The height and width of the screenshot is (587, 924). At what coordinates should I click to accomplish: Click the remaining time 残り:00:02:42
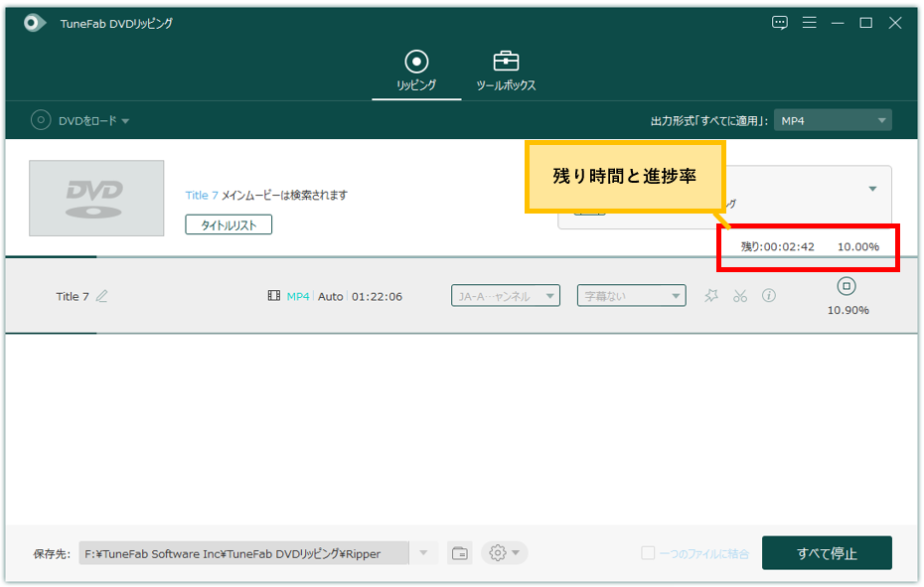click(777, 246)
